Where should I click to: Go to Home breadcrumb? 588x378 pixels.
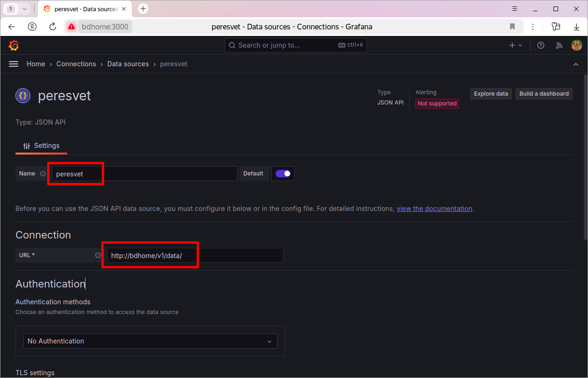36,64
